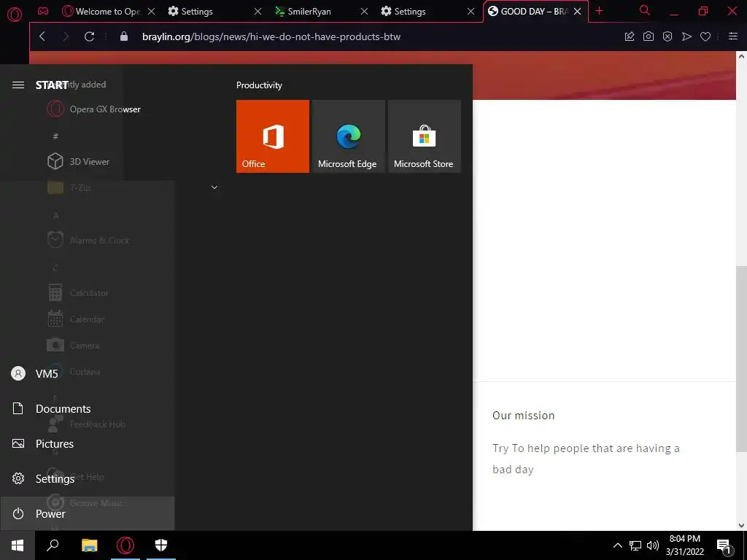
Task: Click the edit page icon in address bar
Action: point(630,36)
